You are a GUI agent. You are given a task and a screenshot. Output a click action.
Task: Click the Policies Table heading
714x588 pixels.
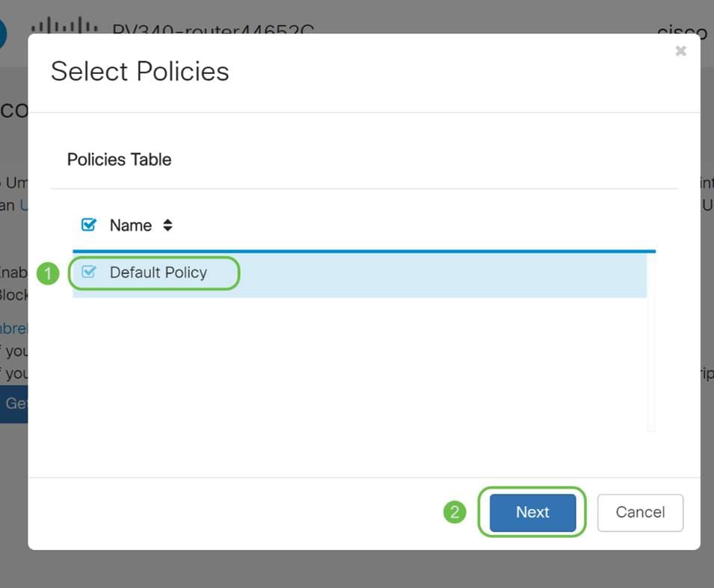coord(119,160)
